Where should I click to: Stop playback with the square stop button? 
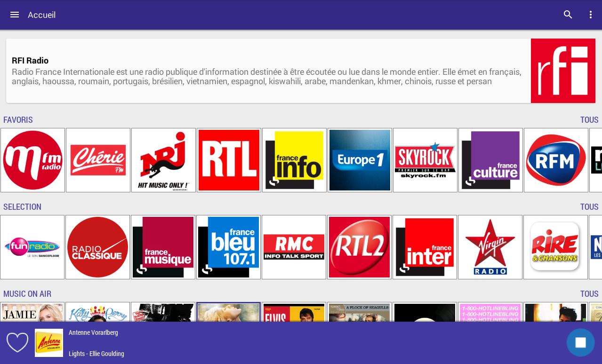pyautogui.click(x=580, y=342)
